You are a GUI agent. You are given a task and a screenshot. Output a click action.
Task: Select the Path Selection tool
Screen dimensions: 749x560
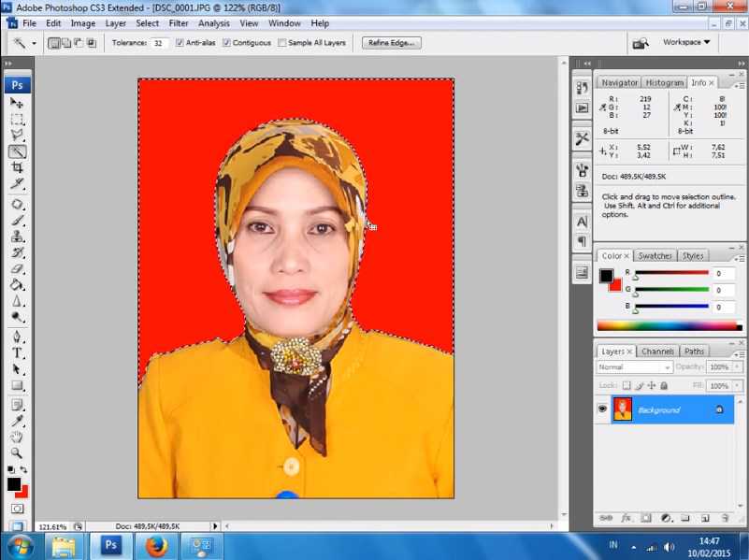click(x=17, y=369)
